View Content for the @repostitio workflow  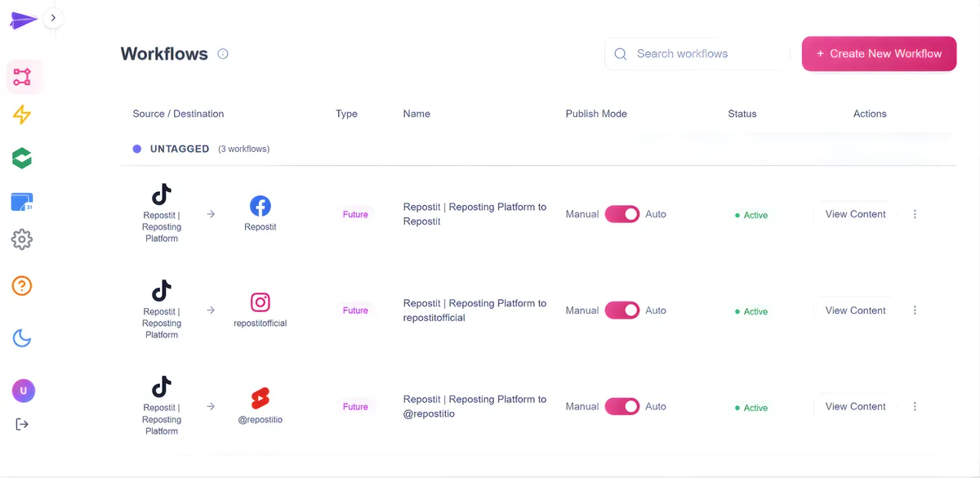tap(855, 406)
